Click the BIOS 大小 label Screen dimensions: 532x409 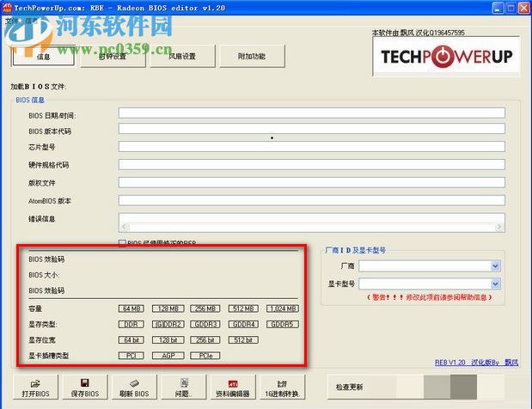click(x=44, y=275)
